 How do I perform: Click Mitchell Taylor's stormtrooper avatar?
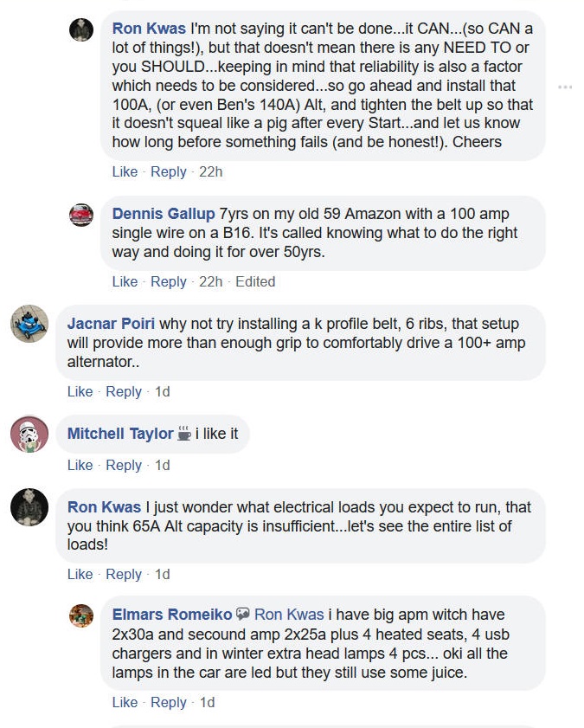(29, 434)
